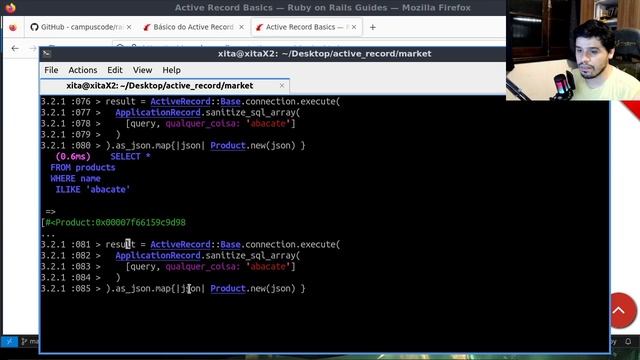Open the File menu in terminal
The height and width of the screenshot is (360, 640).
pyautogui.click(x=51, y=70)
